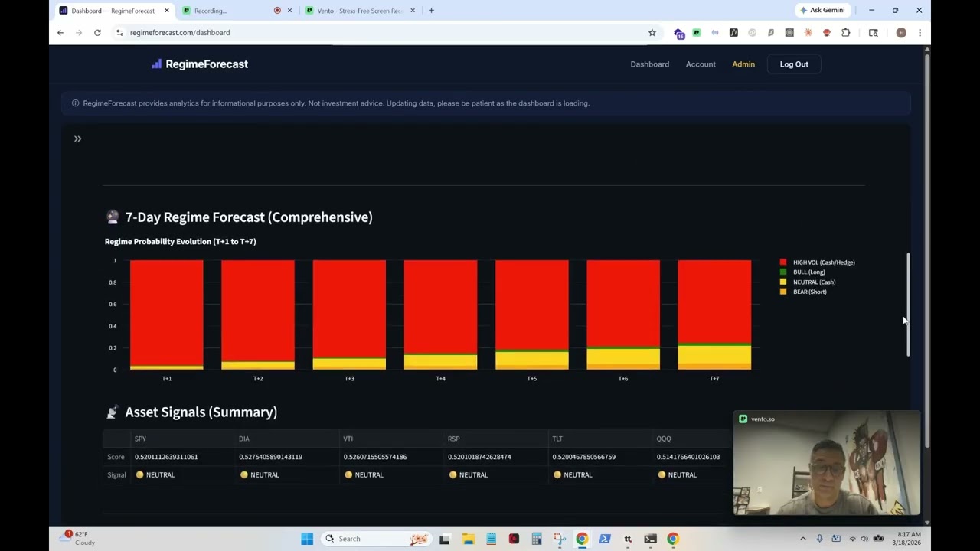Click the T+1 red bar in chart
Viewport: 980px width, 551px height.
166,312
